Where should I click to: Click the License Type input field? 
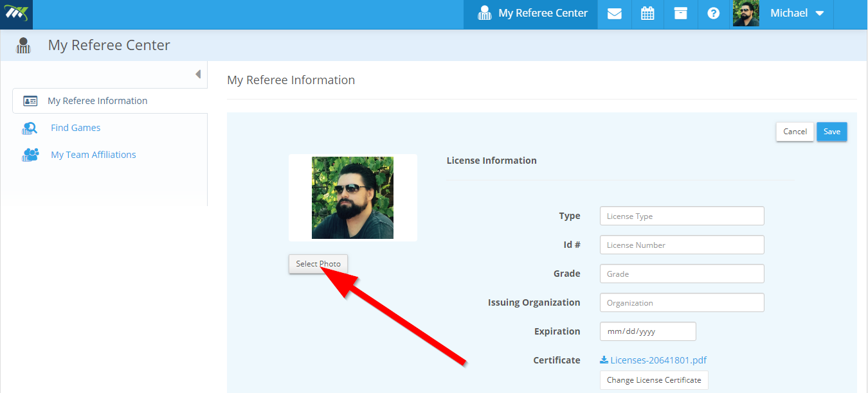(x=682, y=216)
